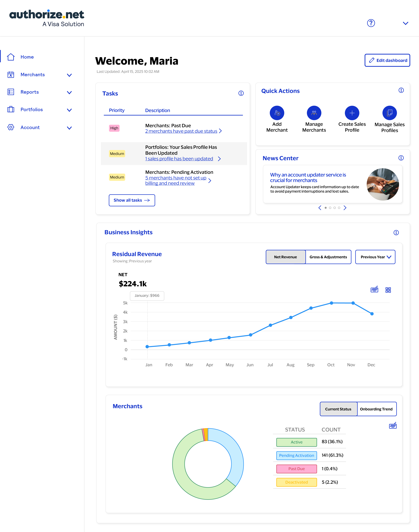Select the second news carousel dot
This screenshot has height=532, width=419.
pos(330,208)
